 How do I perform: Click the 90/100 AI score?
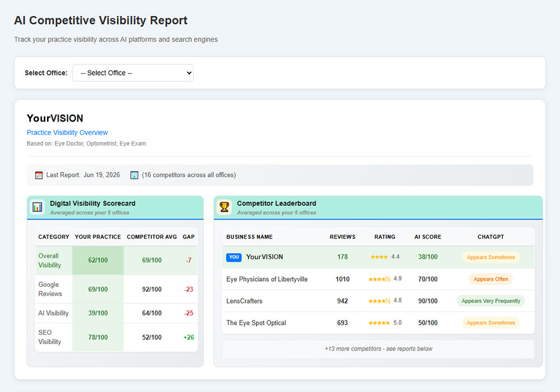coord(428,301)
